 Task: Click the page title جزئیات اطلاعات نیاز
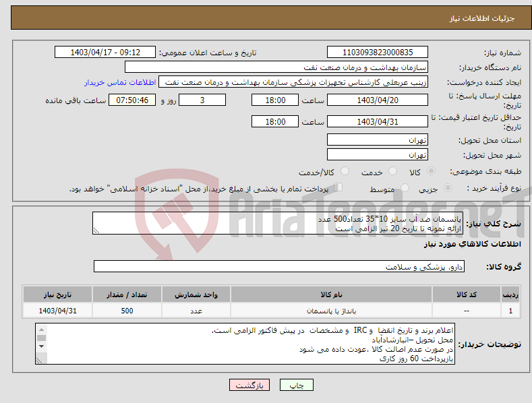pos(482,18)
